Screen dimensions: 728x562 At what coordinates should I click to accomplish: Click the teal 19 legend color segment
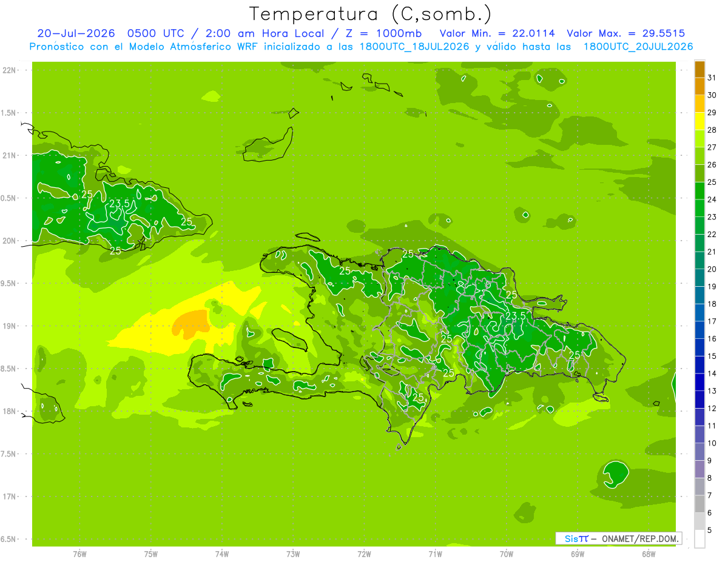pos(699,278)
